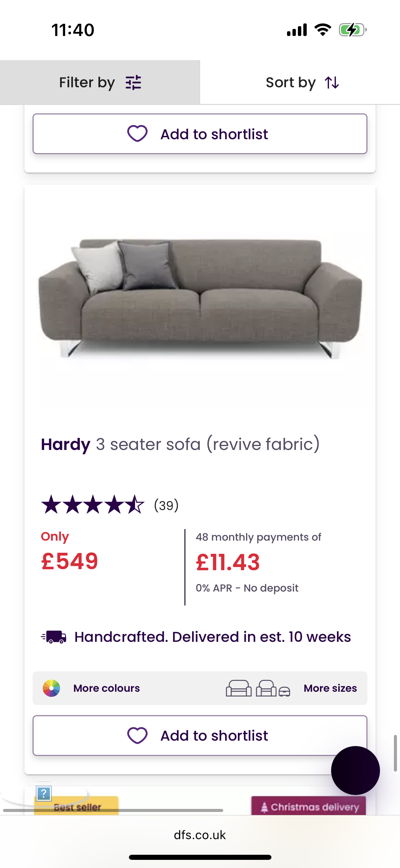Image resolution: width=400 pixels, height=868 pixels.
Task: Tap the Christmas delivery badge
Action: pos(308,807)
